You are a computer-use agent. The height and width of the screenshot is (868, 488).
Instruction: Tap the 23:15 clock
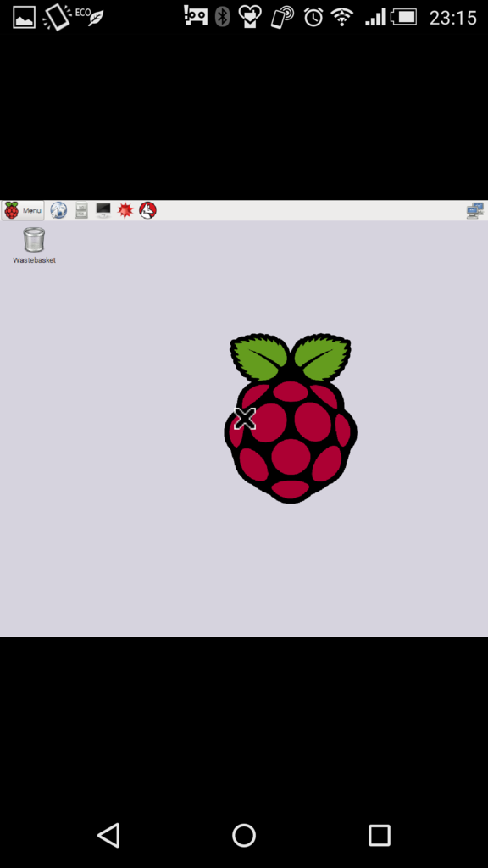tap(453, 18)
